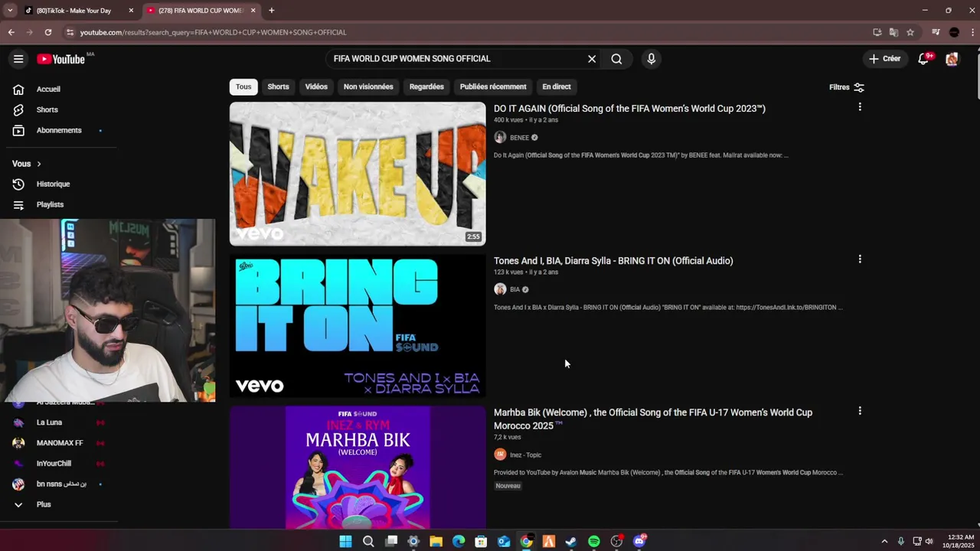Open the YouTube hamburger menu
Viewport: 980px width, 551px height.
[x=18, y=59]
